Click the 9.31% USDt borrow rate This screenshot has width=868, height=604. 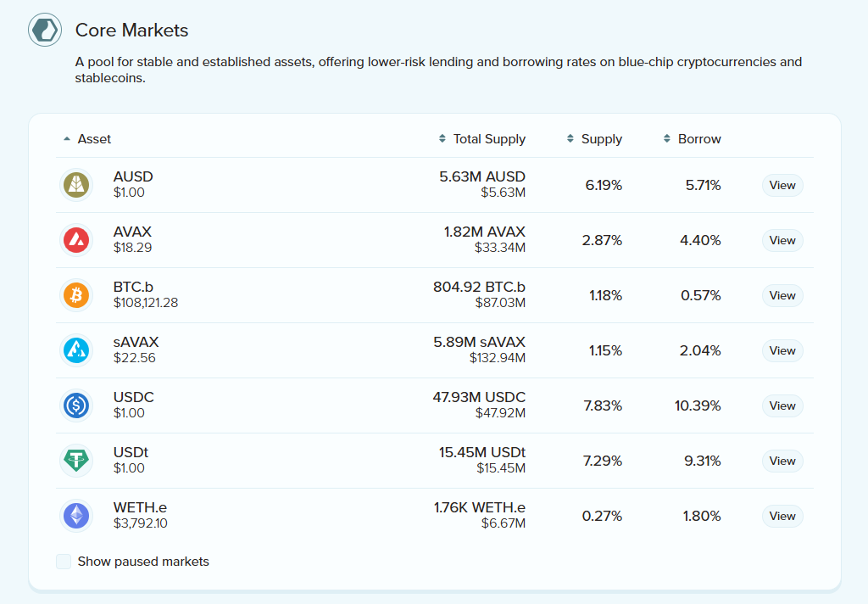pos(703,461)
